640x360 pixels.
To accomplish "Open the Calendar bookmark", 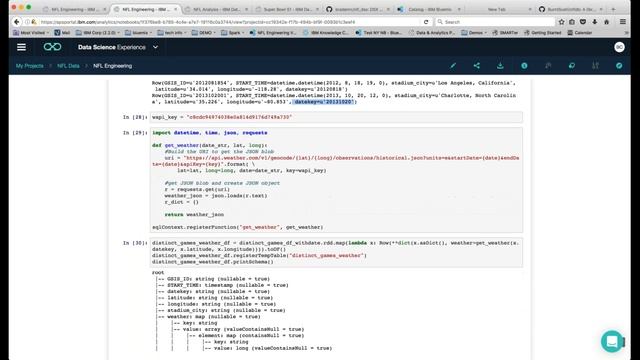I will 580,33.
